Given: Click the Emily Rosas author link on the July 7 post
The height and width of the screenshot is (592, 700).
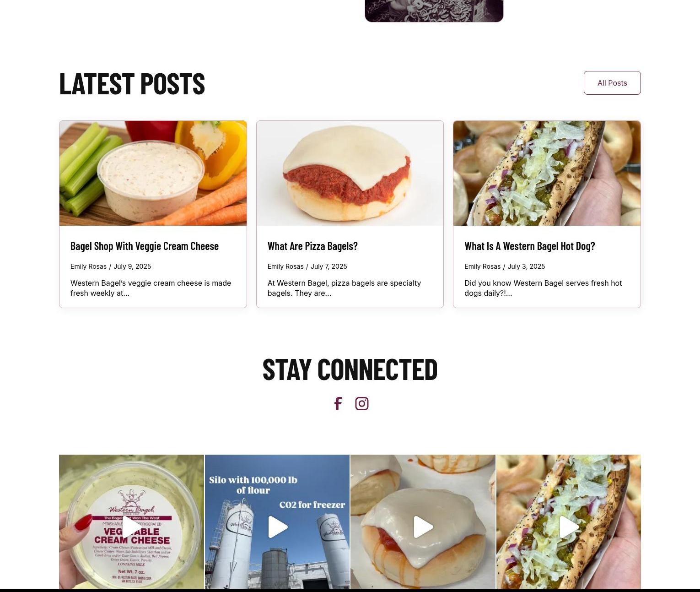Looking at the screenshot, I should tap(285, 266).
